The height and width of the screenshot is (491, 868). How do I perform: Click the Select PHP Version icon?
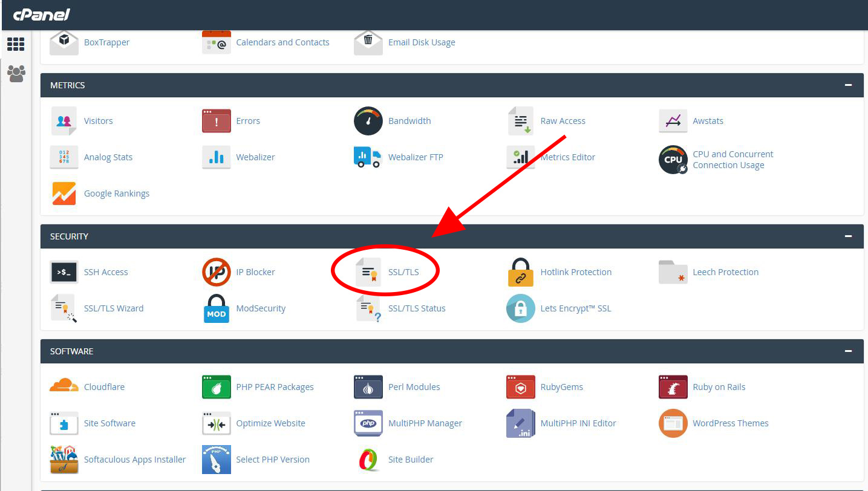[x=217, y=460]
